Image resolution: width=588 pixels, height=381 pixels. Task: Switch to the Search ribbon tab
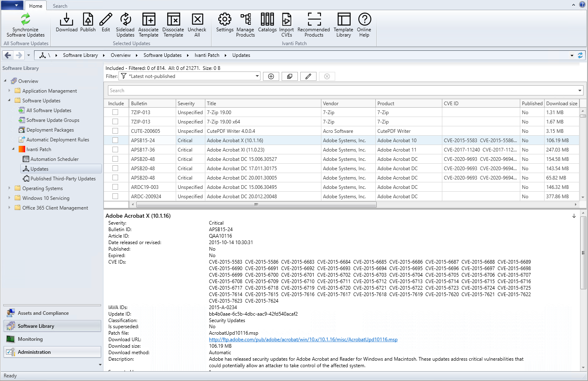(x=60, y=6)
